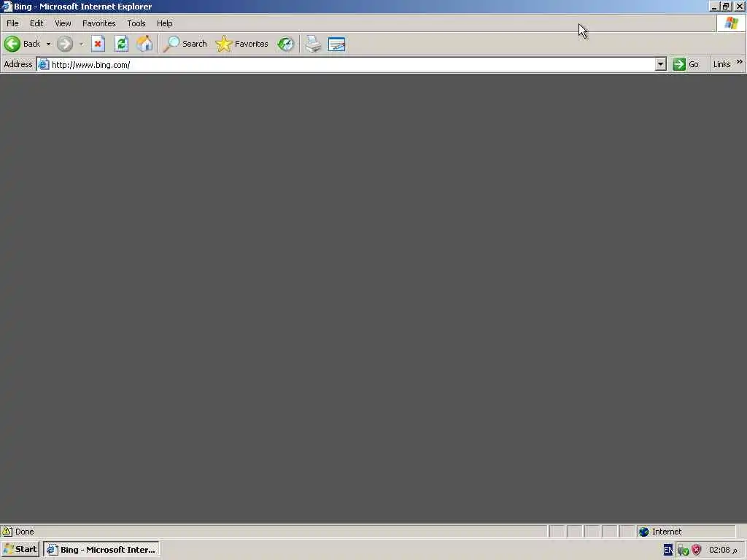Open the Search pane from toolbar
The height and width of the screenshot is (560, 747).
[185, 44]
